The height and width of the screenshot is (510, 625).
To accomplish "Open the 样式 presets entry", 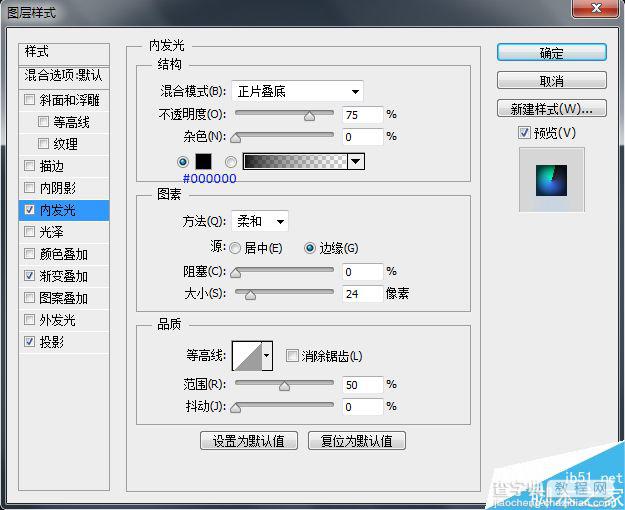I will [x=64, y=54].
